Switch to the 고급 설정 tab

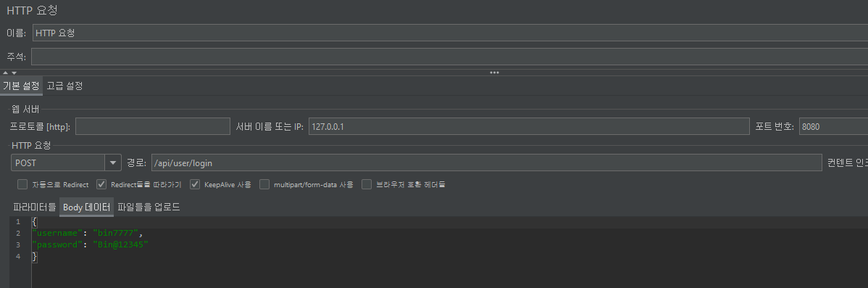[64, 86]
